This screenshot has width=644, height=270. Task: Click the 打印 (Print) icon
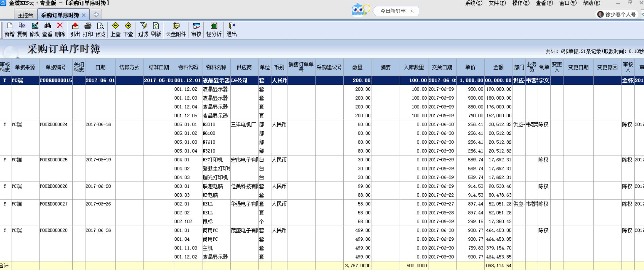(x=88, y=30)
